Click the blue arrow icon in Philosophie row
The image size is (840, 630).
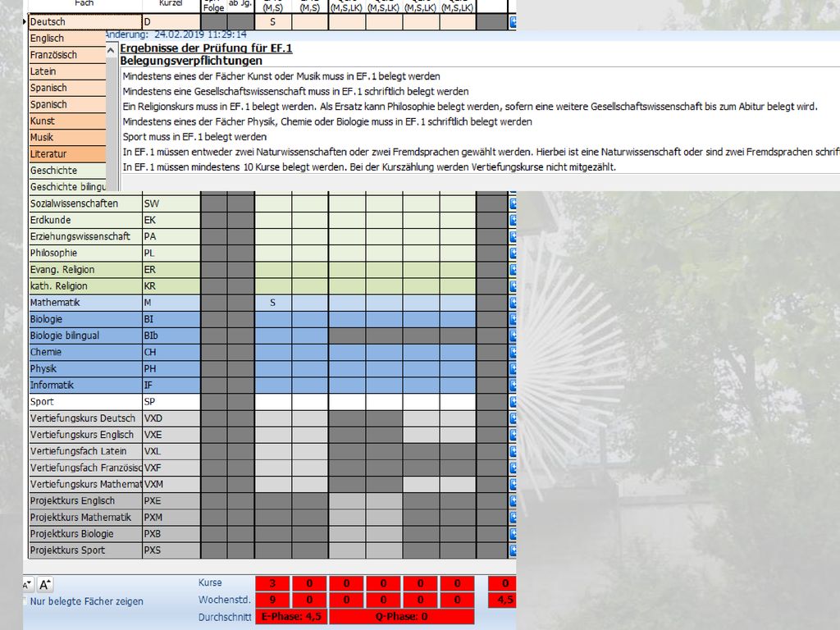pyautogui.click(x=513, y=253)
